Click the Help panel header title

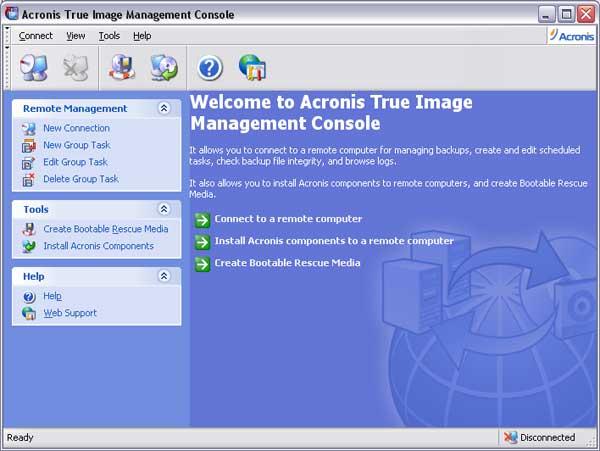[34, 276]
